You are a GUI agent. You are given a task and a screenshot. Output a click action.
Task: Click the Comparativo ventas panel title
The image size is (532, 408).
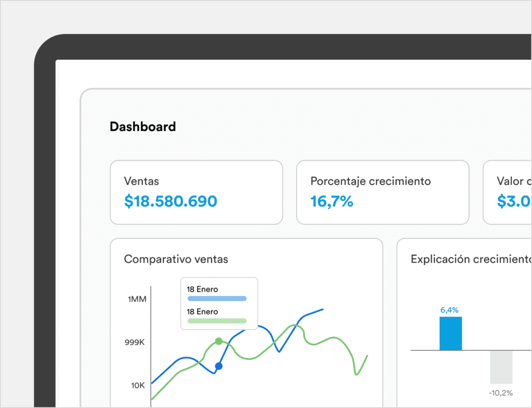(176, 259)
